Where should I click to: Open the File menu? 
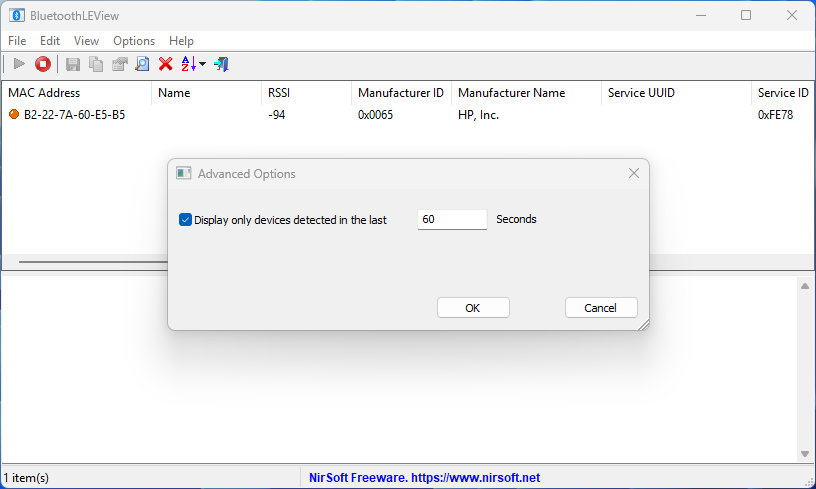coord(17,41)
